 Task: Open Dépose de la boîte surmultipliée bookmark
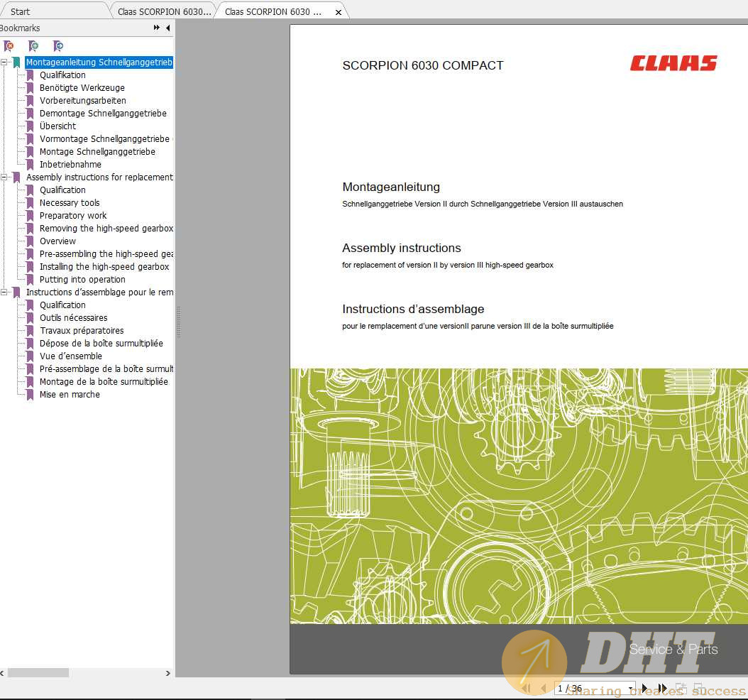[101, 343]
